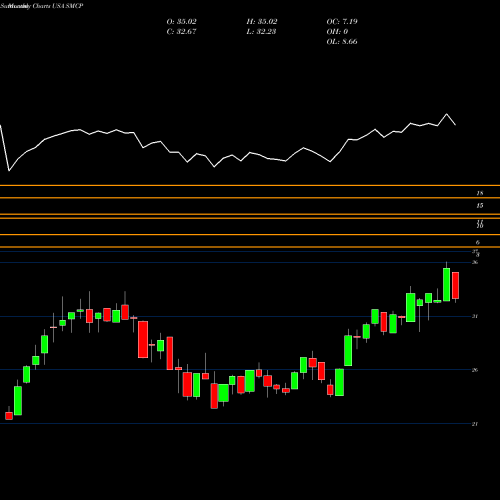Click the OL: 8.66 reading

[x=342, y=42]
